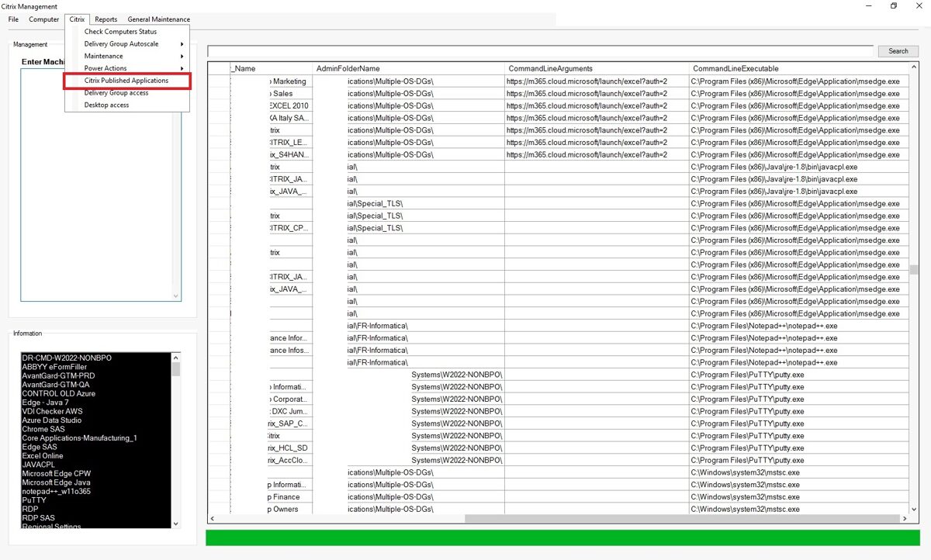Image resolution: width=931 pixels, height=560 pixels.
Task: Open the Computer menu
Action: [x=43, y=19]
